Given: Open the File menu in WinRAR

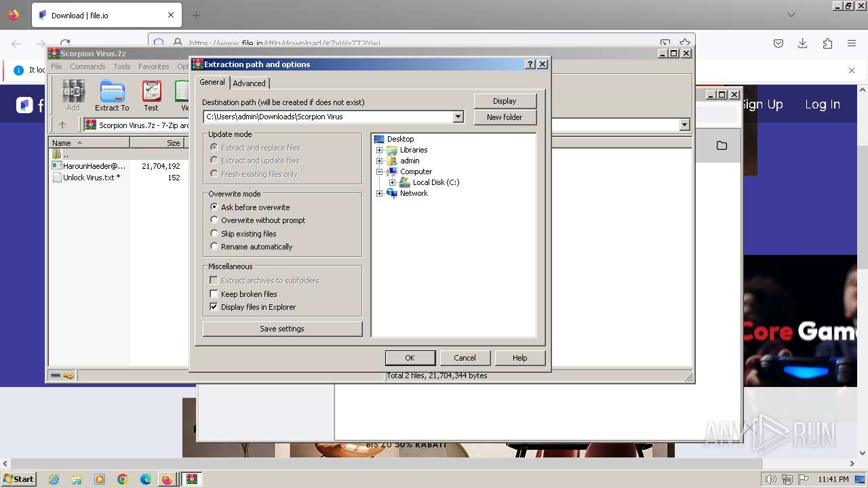Looking at the screenshot, I should click(x=56, y=66).
